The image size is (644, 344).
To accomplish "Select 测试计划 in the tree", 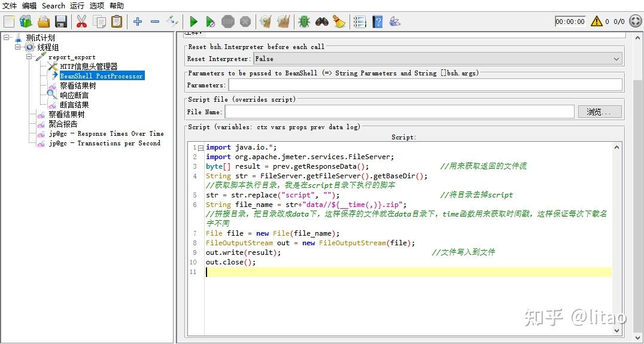I will coord(40,38).
